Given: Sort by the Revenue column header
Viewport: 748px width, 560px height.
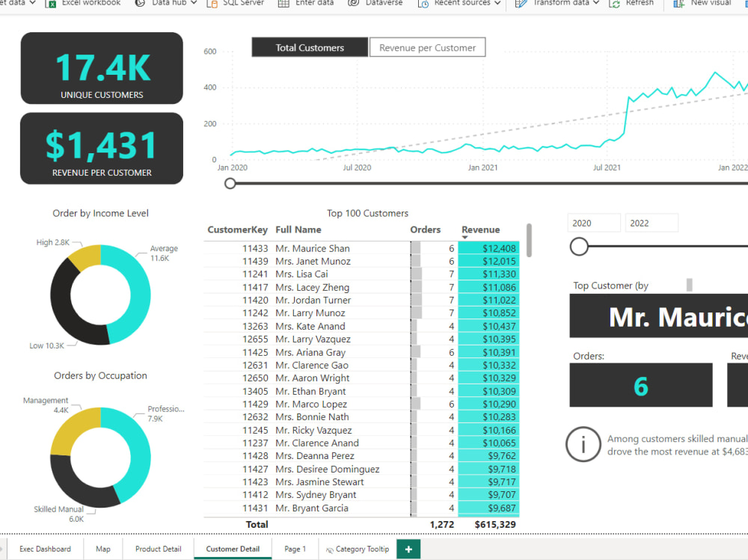Looking at the screenshot, I should click(x=480, y=230).
